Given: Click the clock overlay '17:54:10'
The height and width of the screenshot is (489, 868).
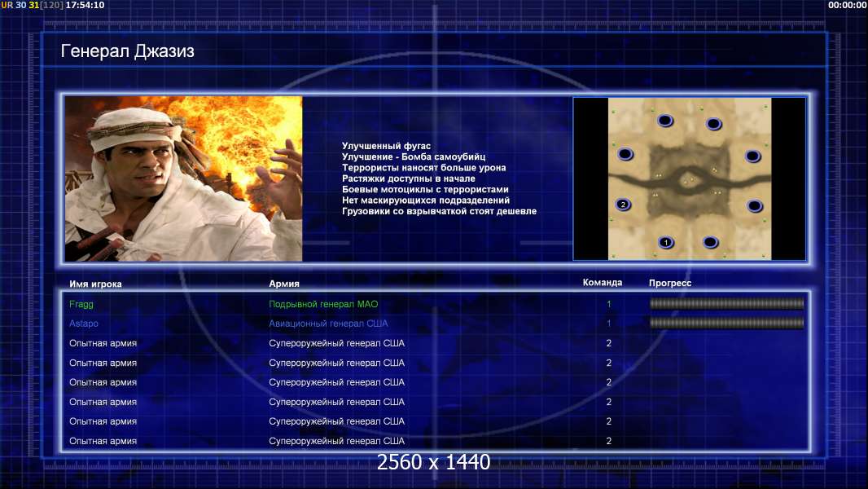Looking at the screenshot, I should (x=85, y=5).
